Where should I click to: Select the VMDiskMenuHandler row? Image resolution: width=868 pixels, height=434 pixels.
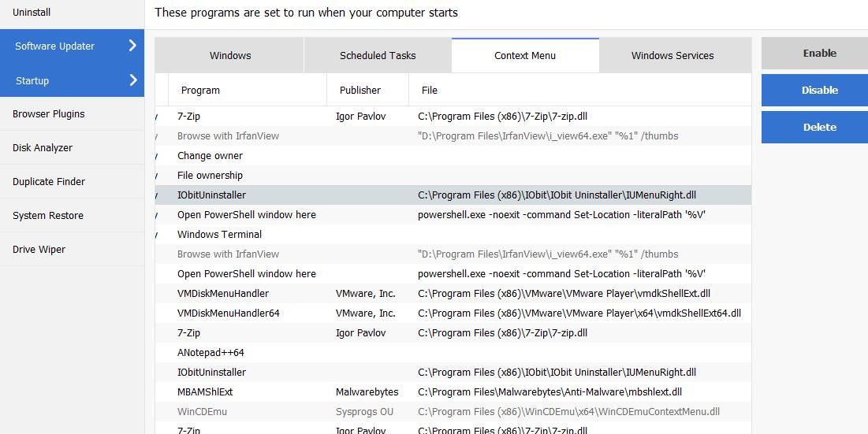click(x=453, y=294)
